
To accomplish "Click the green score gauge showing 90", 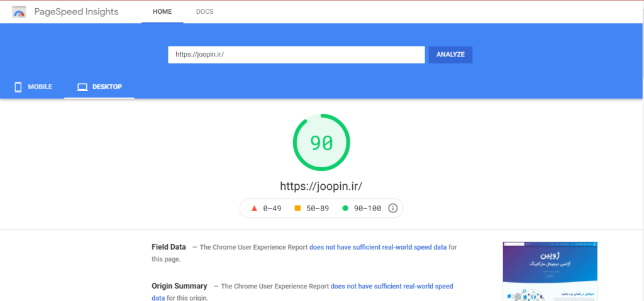I will tap(321, 143).
